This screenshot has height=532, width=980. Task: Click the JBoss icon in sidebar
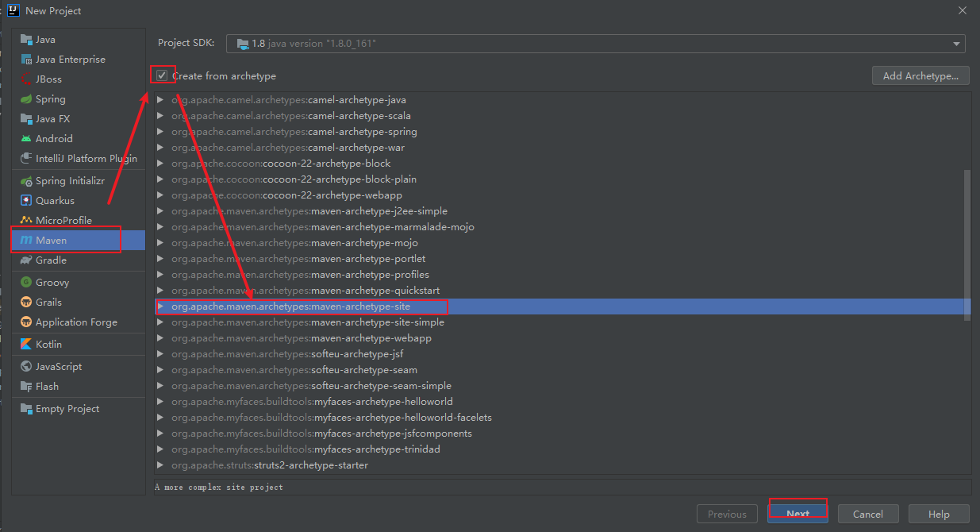(26, 79)
